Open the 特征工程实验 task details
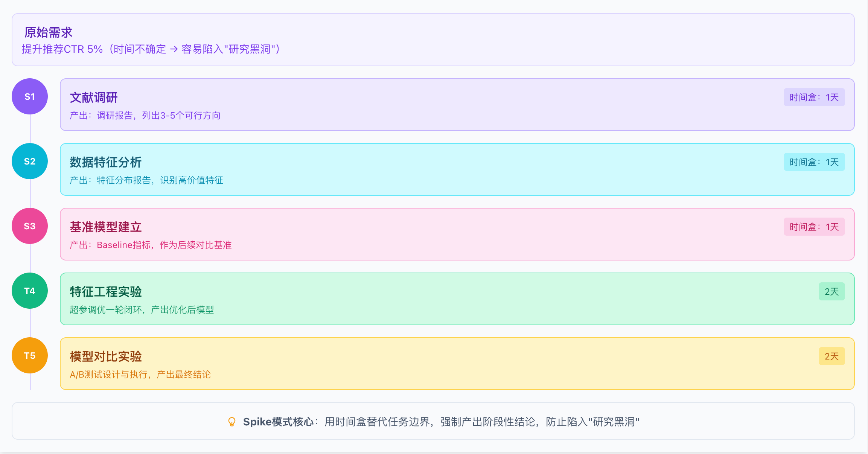The height and width of the screenshot is (454, 868). (x=452, y=299)
